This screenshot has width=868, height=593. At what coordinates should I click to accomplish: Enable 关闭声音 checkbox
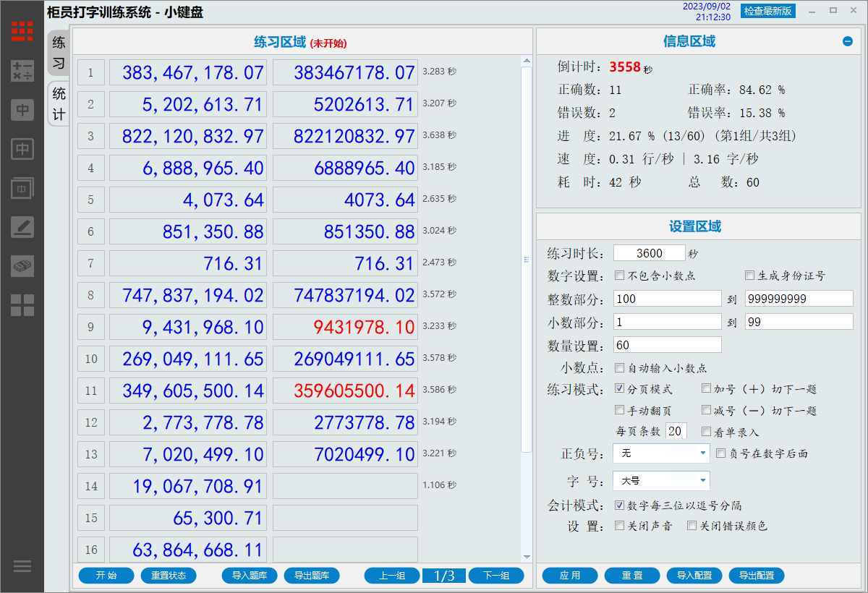click(620, 526)
